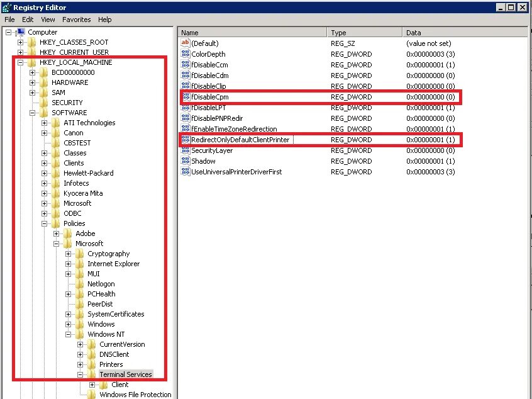
Task: Select the CBSTEST key
Action: pos(77,143)
